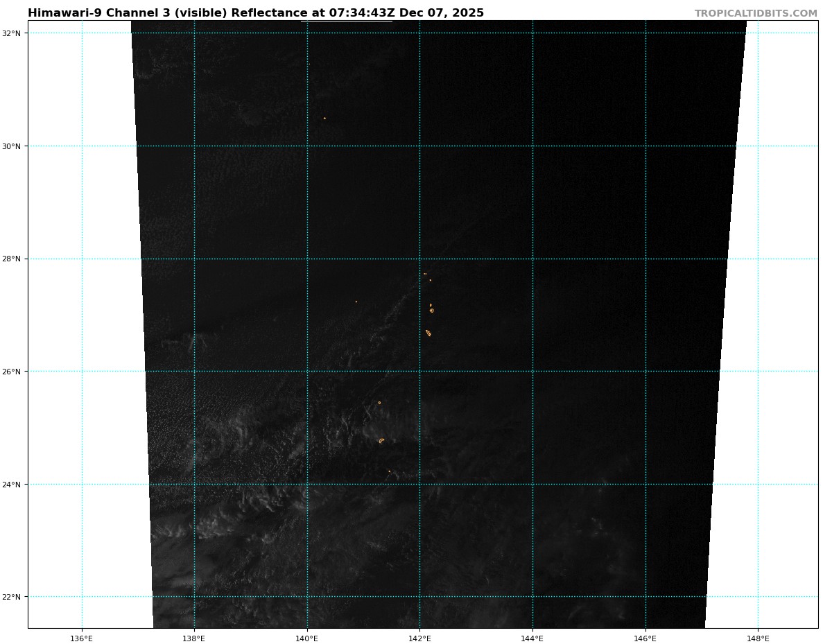Click the curved orange island outline near 24.8°N
Viewport: 832px width, 644px height.
[381, 440]
